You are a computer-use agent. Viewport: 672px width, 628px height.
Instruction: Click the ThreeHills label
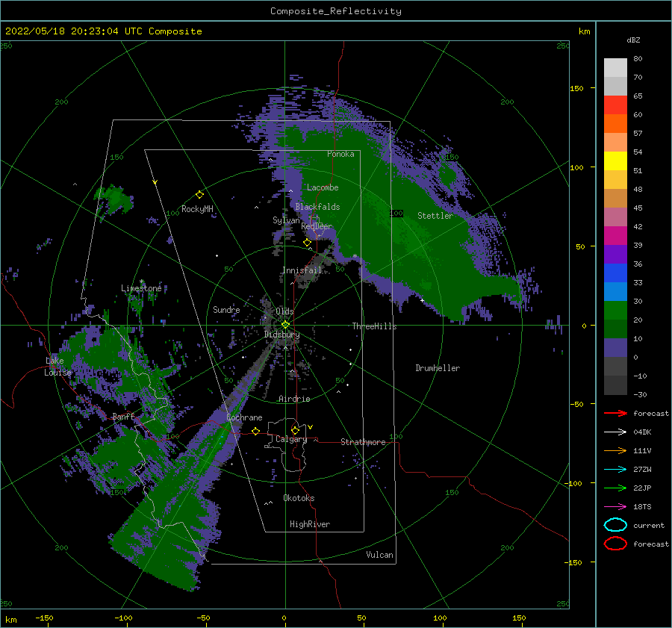[375, 326]
